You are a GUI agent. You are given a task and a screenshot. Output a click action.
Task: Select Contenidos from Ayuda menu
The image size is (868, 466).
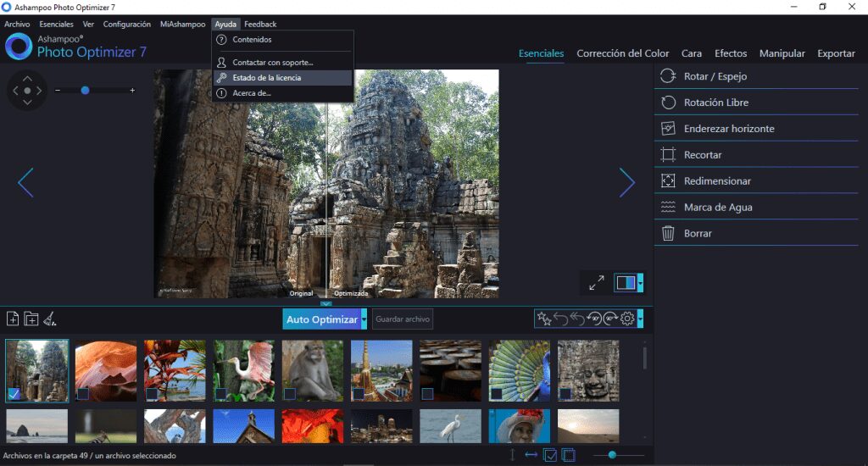pyautogui.click(x=283, y=39)
